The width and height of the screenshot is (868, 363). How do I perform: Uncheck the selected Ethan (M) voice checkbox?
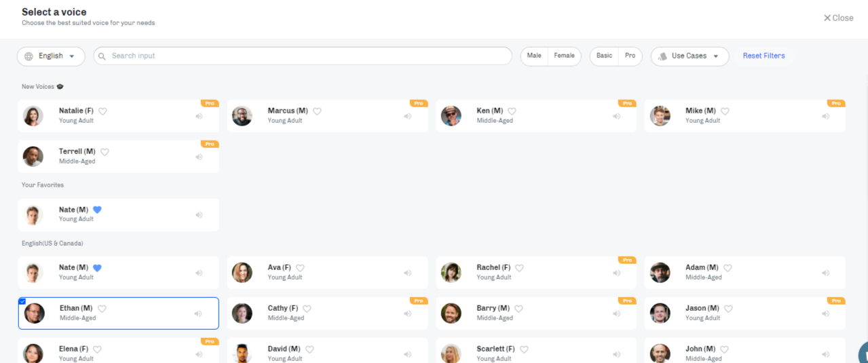(x=22, y=301)
